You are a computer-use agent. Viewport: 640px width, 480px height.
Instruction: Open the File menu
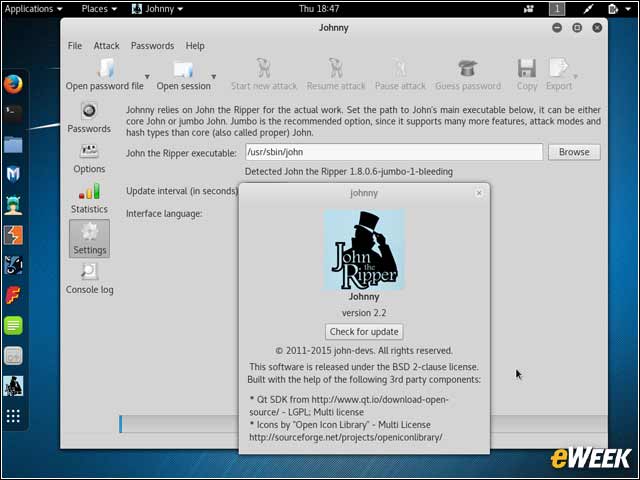click(75, 46)
